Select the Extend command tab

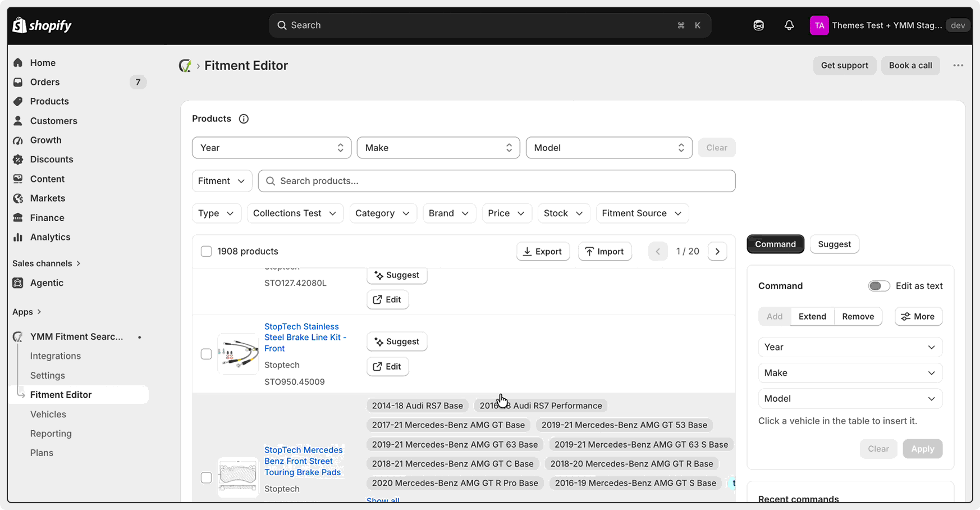tap(812, 317)
